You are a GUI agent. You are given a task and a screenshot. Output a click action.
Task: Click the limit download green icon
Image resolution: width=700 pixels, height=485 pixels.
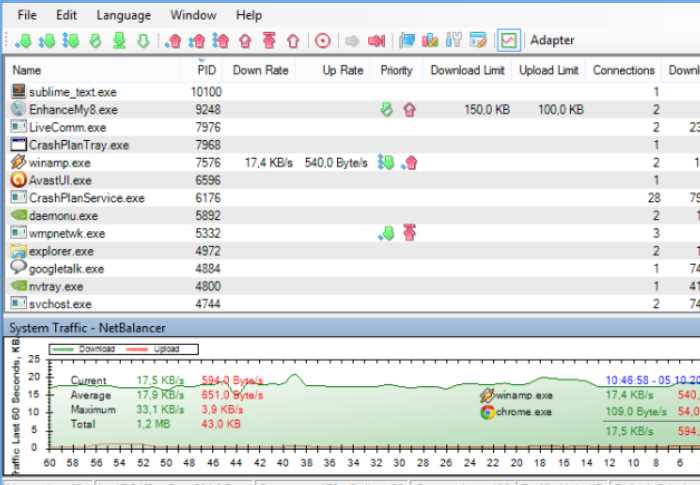coord(95,41)
